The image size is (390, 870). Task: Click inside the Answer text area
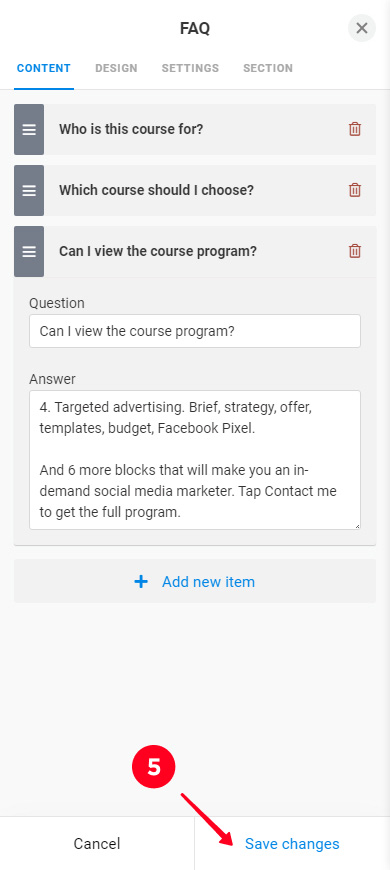click(195, 460)
